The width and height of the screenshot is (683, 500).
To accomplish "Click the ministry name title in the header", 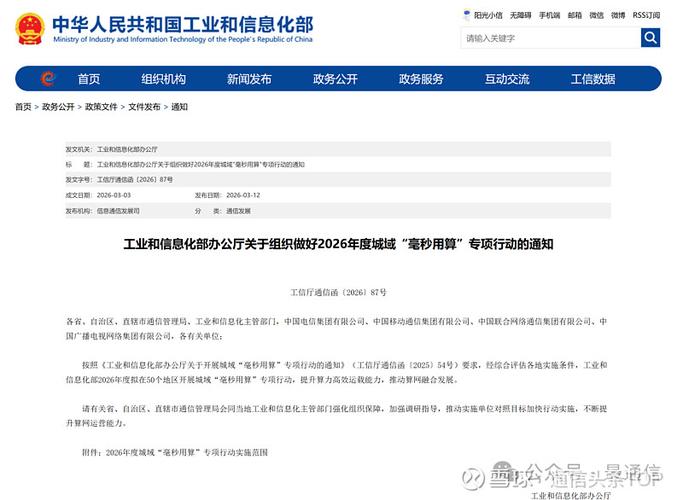I will (x=183, y=24).
